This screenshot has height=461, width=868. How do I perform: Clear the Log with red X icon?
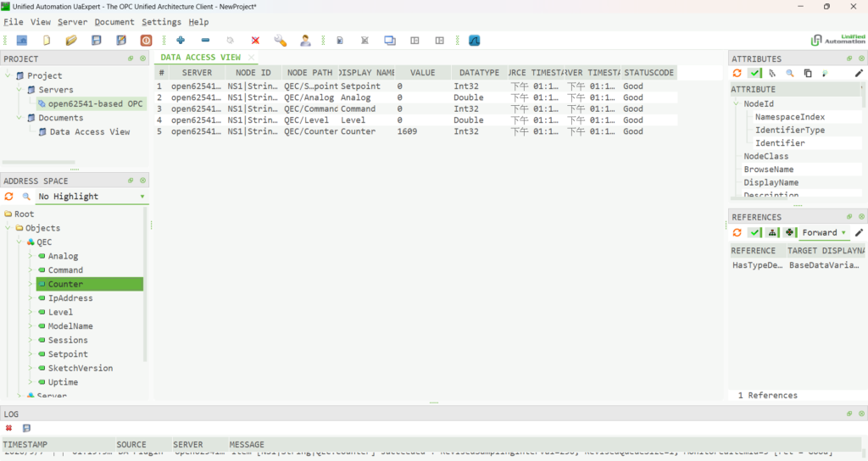click(8, 428)
